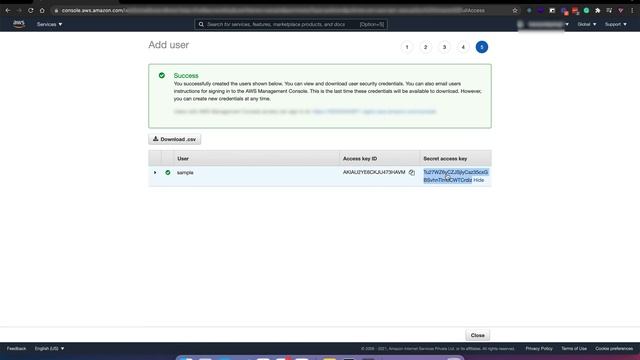
Task: Select the active wizard step 5
Action: 482,47
